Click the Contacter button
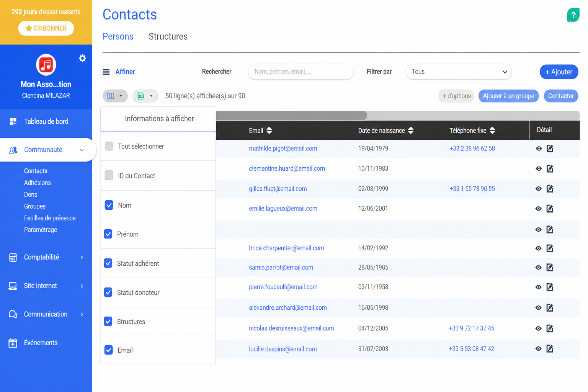The width and height of the screenshot is (588, 392). [x=561, y=96]
